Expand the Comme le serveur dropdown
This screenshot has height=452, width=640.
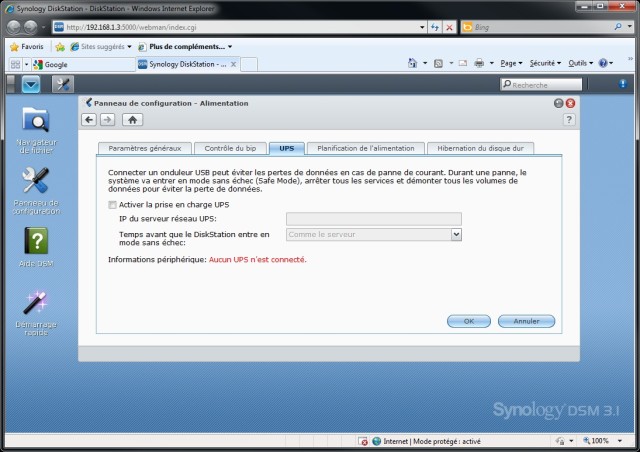[455, 234]
